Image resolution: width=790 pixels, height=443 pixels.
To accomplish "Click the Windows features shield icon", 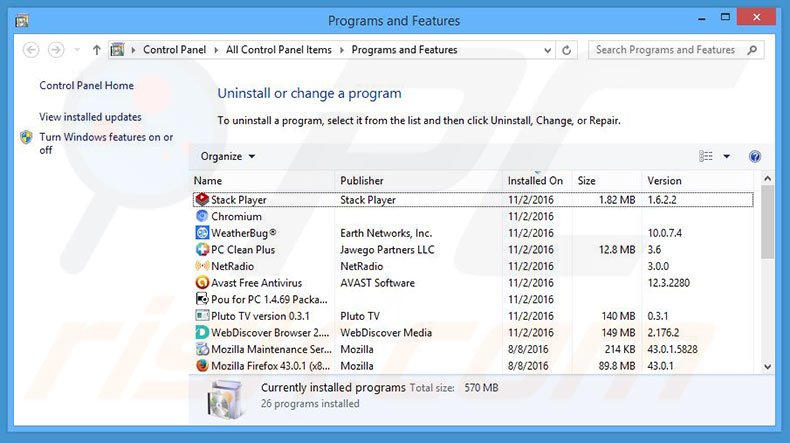I will pos(26,137).
